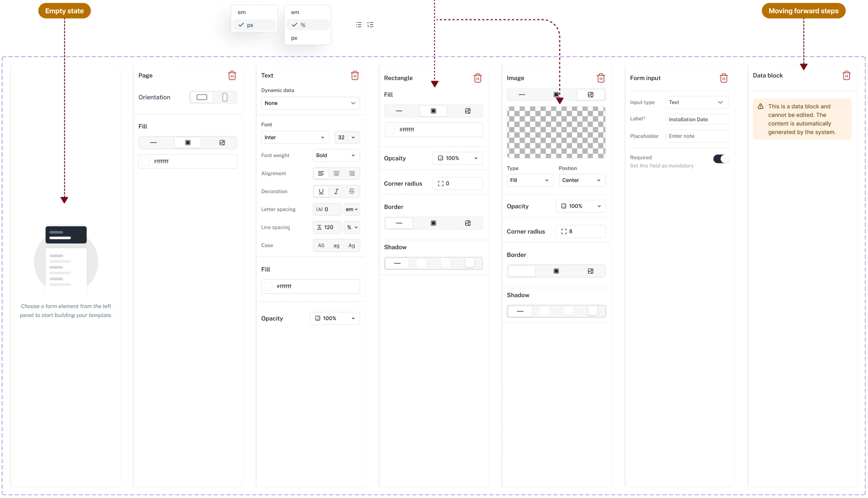Image resolution: width=868 pixels, height=498 pixels.
Task: Open Input type Text dropdown
Action: click(x=697, y=102)
